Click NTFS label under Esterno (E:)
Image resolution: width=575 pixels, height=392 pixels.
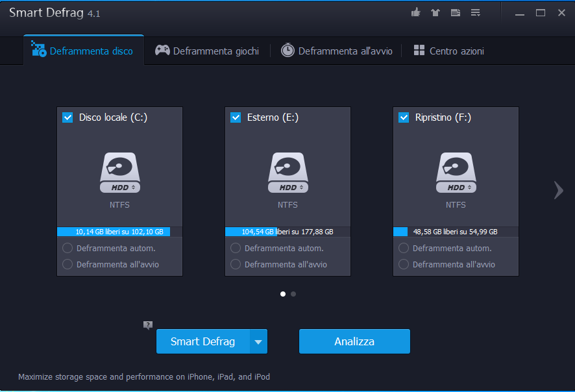click(287, 205)
